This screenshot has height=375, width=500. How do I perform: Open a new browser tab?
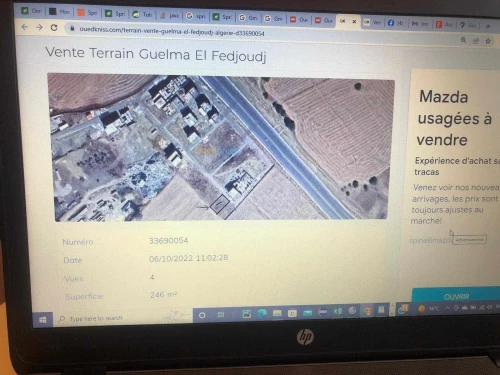[488, 26]
